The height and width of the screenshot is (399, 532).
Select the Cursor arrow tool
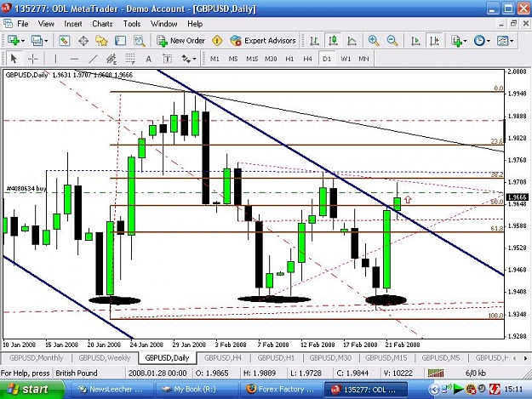(14, 59)
